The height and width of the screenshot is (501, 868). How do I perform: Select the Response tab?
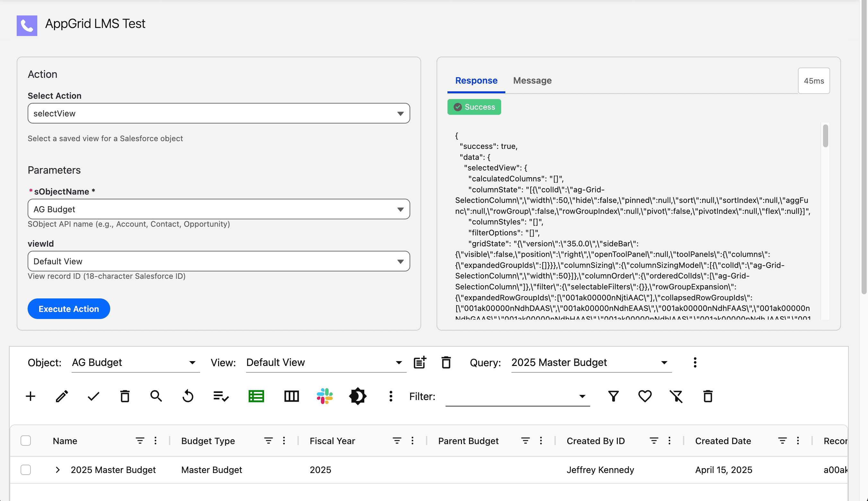click(x=476, y=80)
